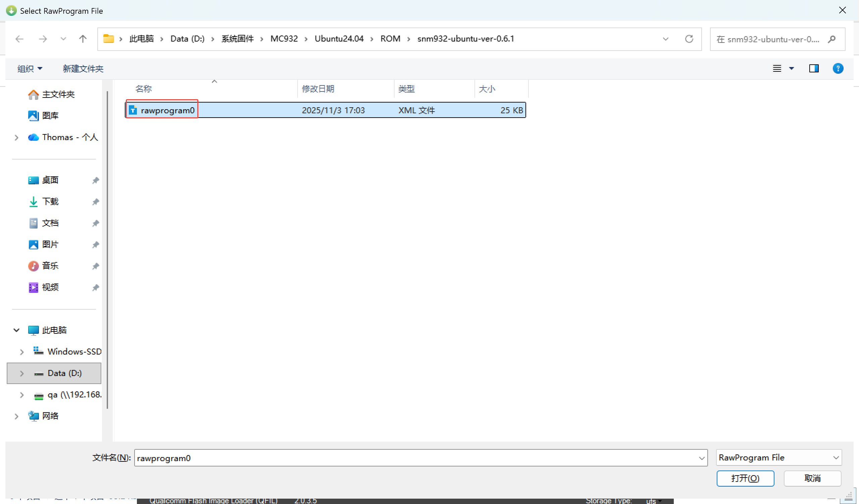Expand the Data (D:) drive node
This screenshot has height=504, width=859.
tap(22, 373)
